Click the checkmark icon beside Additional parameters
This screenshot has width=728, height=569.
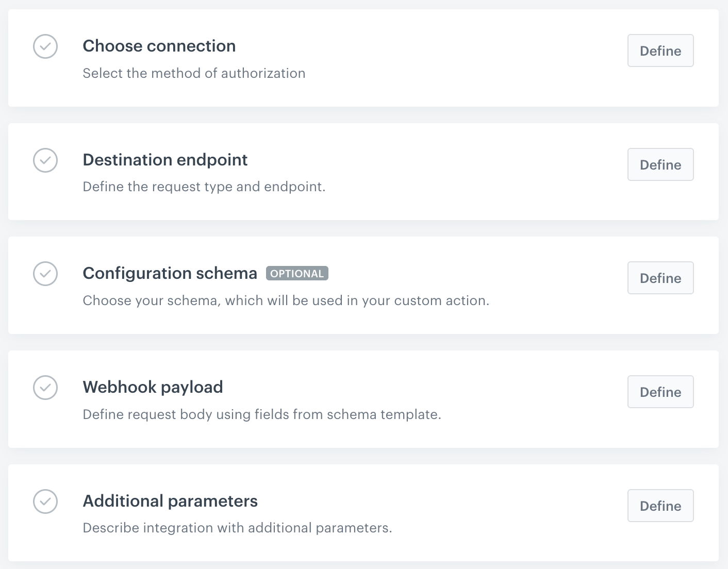45,501
